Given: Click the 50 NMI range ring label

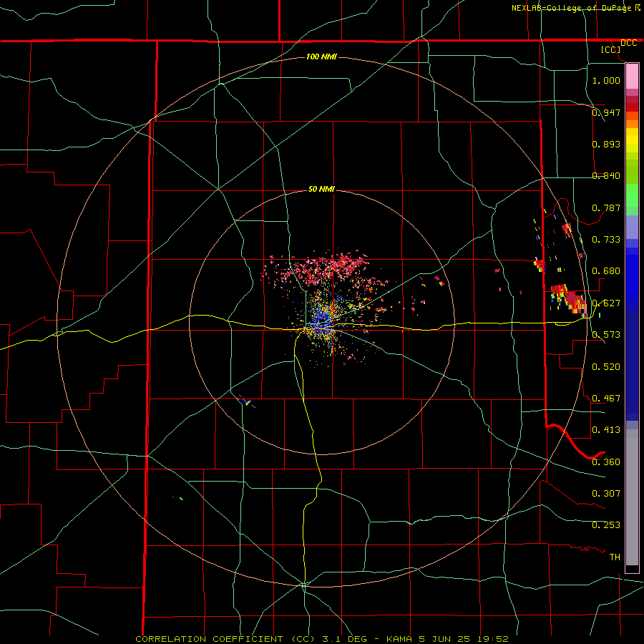Looking at the screenshot, I should (321, 189).
